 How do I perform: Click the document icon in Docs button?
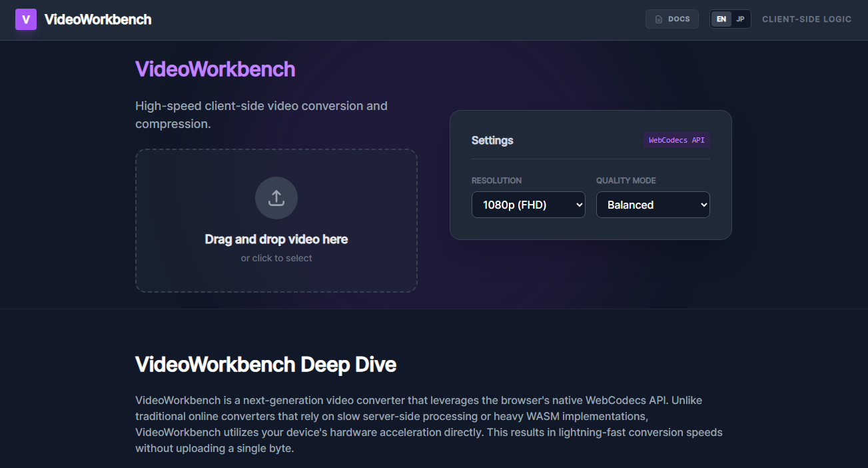(659, 19)
